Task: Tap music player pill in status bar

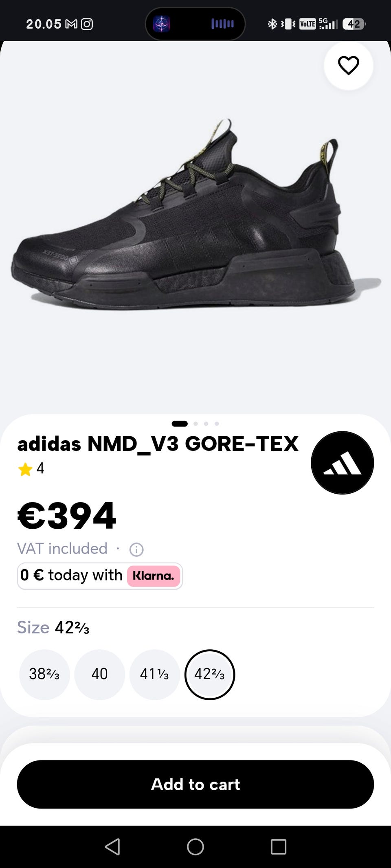Action: tap(195, 24)
